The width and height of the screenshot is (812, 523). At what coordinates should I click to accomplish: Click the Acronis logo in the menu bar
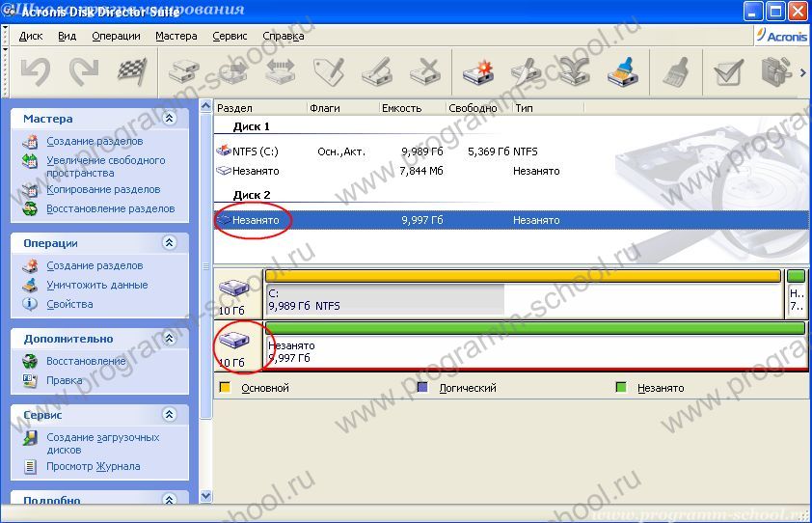781,36
